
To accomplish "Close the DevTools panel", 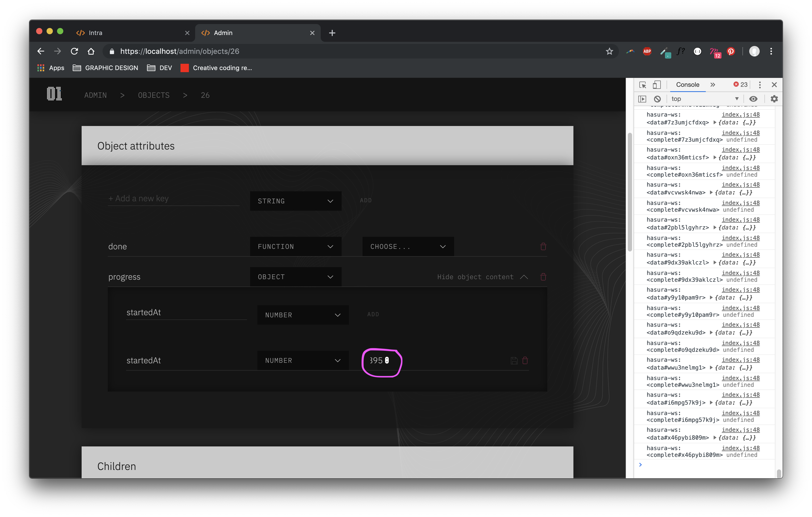I will pos(774,85).
